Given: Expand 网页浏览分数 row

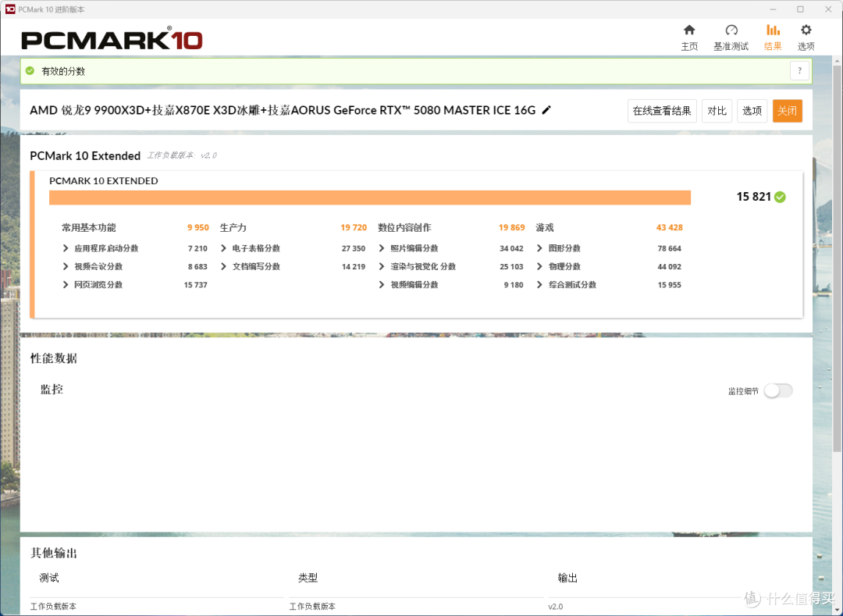Looking at the screenshot, I should click(66, 285).
